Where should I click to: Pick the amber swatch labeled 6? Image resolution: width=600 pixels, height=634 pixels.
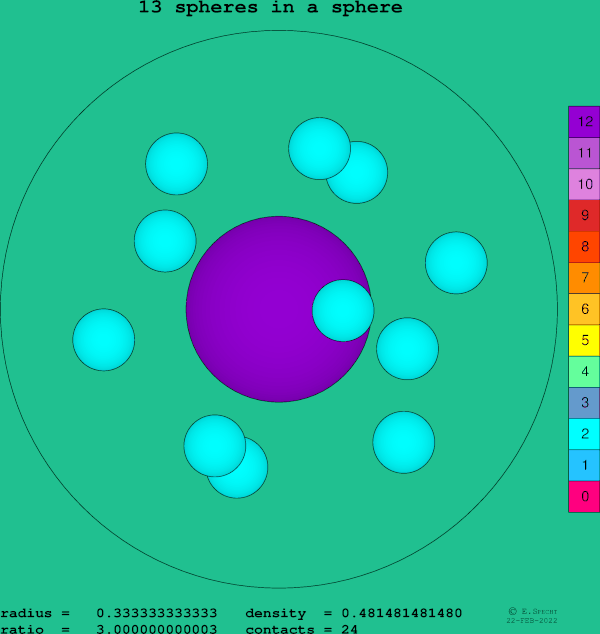pos(584,309)
